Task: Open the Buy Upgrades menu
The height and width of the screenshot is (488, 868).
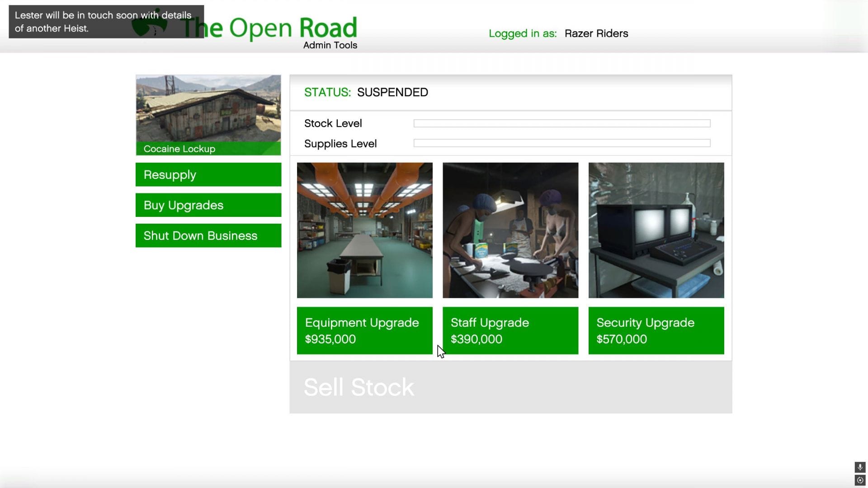Action: pos(208,205)
